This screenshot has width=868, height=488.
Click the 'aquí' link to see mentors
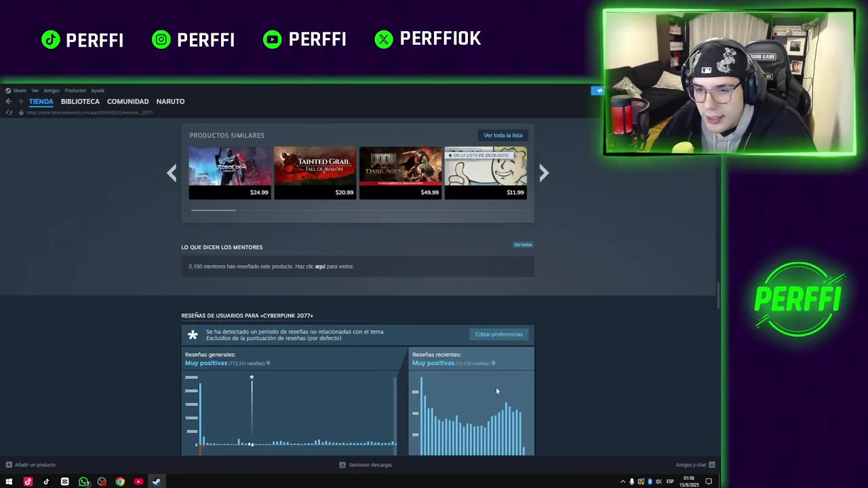coord(320,266)
